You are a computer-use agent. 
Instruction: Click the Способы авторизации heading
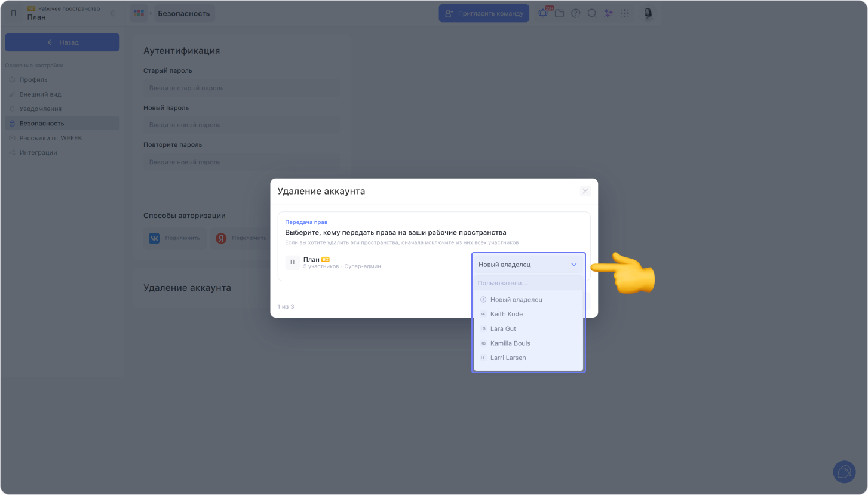point(185,216)
